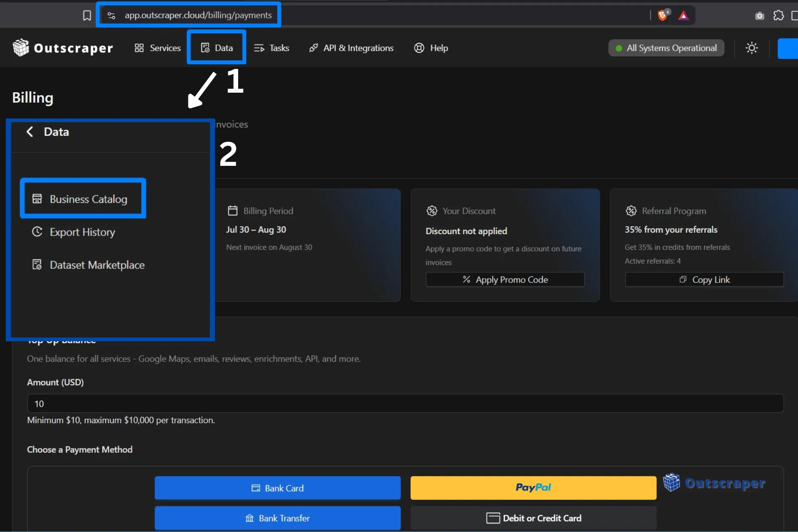This screenshot has height=532, width=798.
Task: Go back using the chevron beside Data
Action: 30,132
